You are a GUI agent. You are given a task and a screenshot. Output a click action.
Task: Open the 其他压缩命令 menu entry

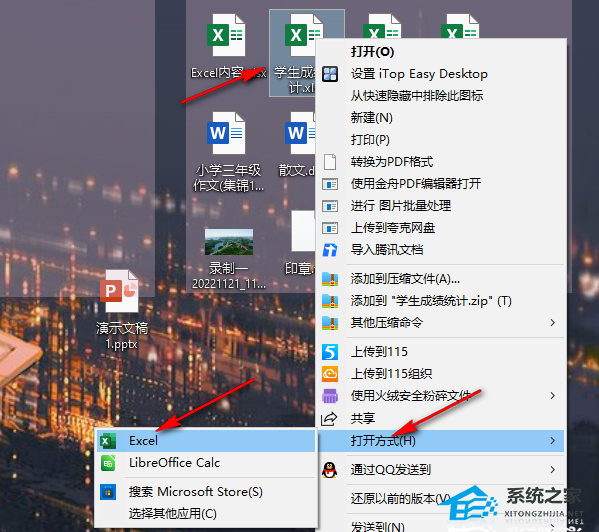441,323
